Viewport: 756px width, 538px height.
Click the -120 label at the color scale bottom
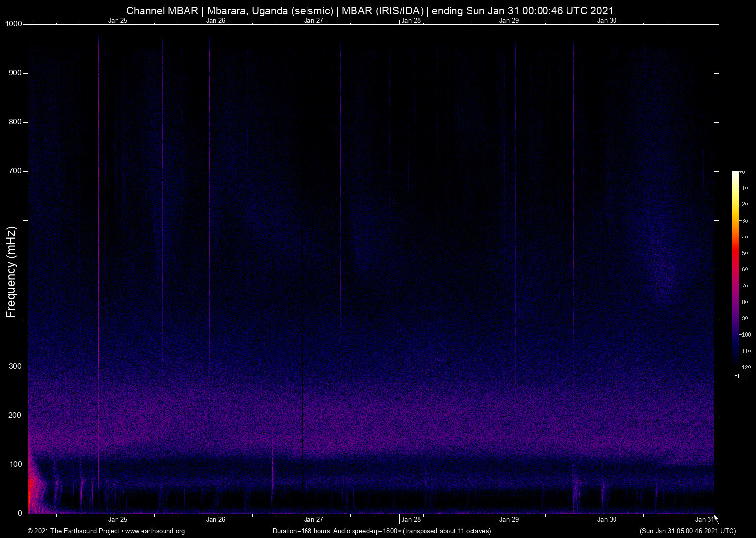745,367
